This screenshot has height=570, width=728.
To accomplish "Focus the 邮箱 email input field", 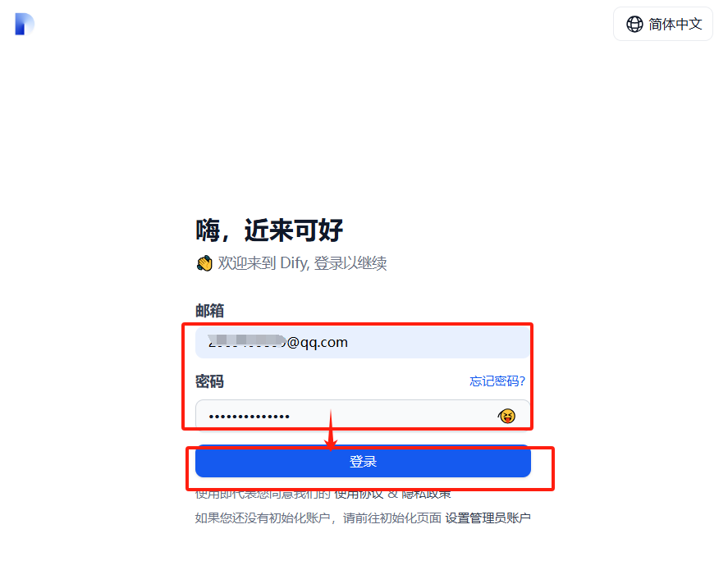I will (363, 342).
